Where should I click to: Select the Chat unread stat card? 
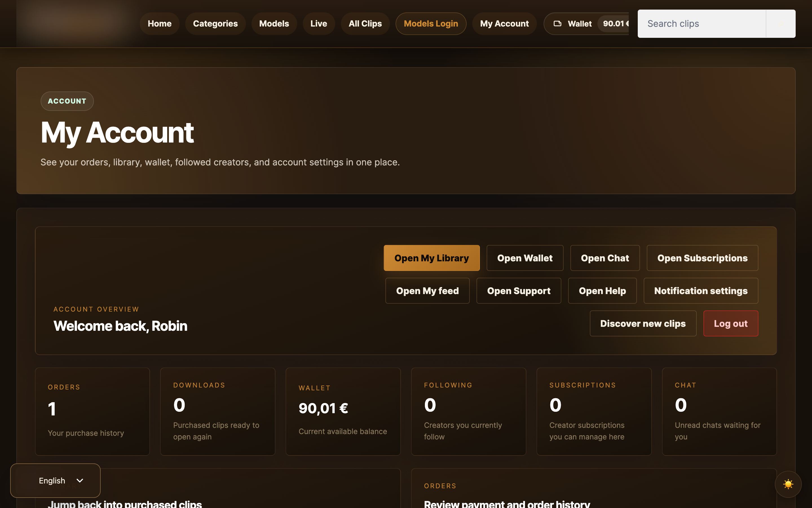pos(720,411)
